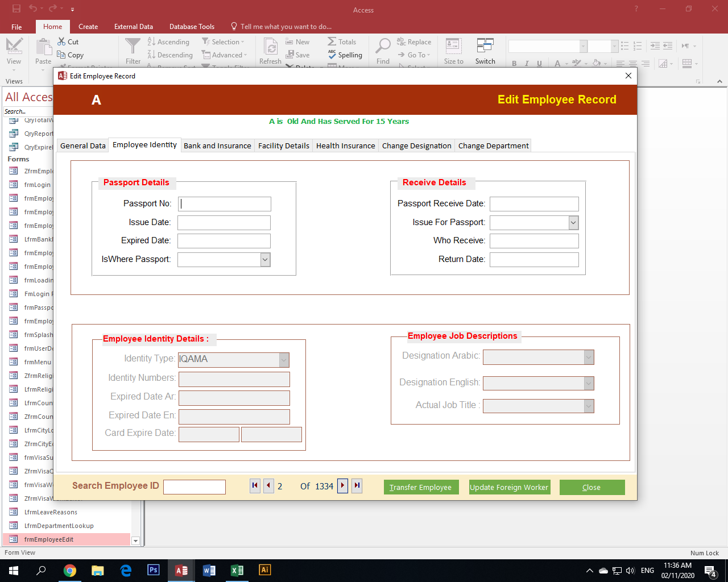This screenshot has width=728, height=582.
Task: Open Designation English dropdown
Action: tap(589, 383)
